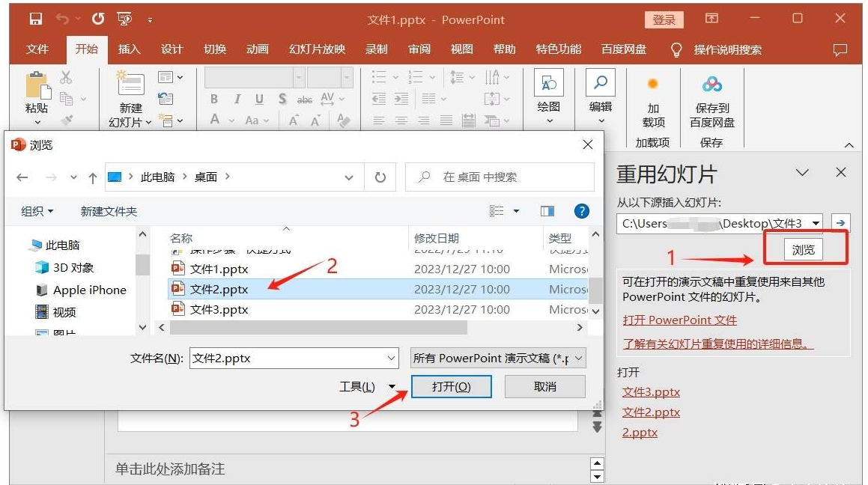Close the Reuse Slides pane
868x485 pixels.
(840, 173)
